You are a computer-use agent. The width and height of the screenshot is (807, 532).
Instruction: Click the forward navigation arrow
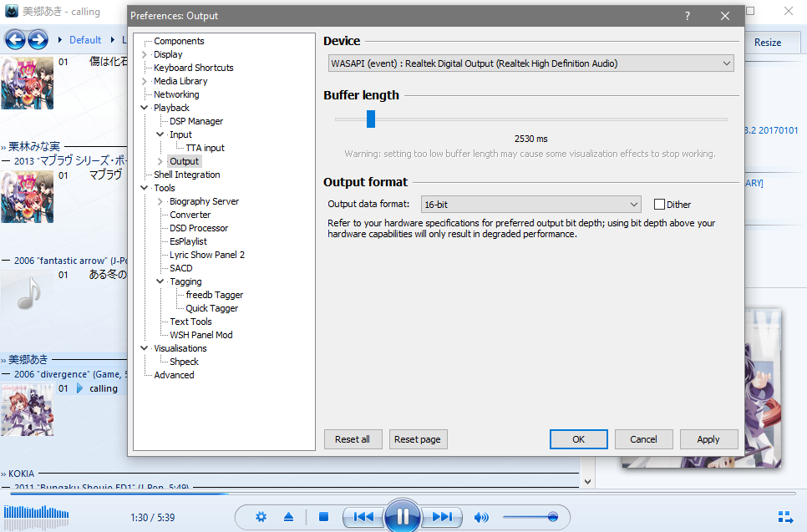point(38,39)
